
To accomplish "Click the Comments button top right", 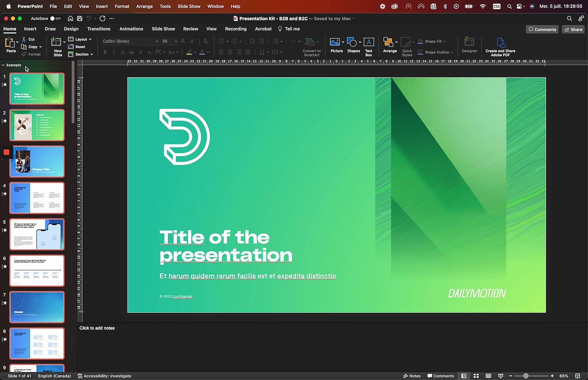I will pyautogui.click(x=542, y=29).
